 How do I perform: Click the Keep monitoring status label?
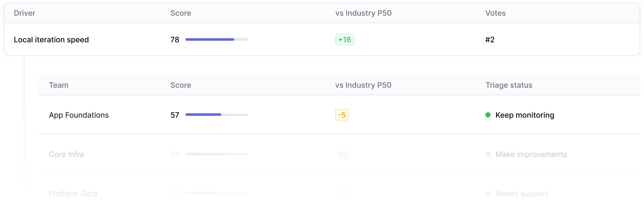(x=525, y=115)
